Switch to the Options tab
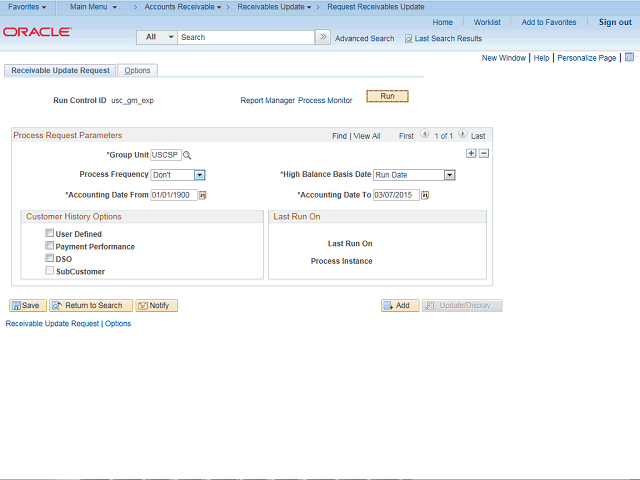Screen dimensions: 640x480 click(x=137, y=71)
